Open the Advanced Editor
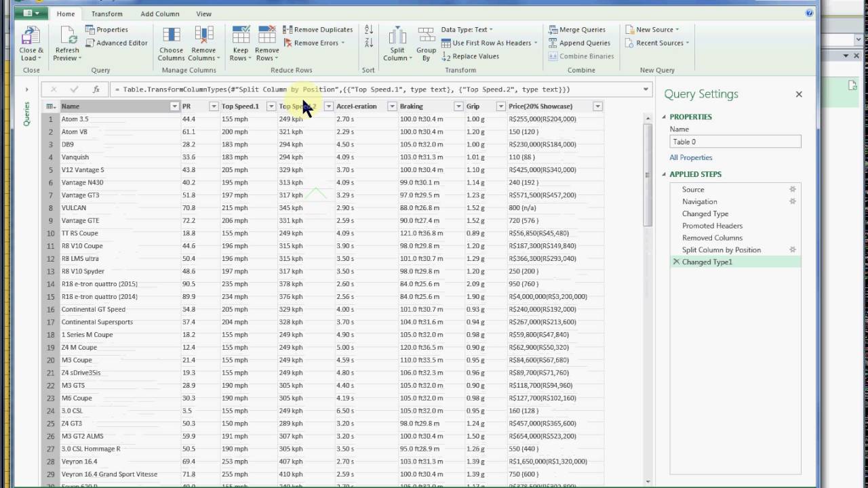Image resolution: width=868 pixels, height=488 pixels. [116, 43]
